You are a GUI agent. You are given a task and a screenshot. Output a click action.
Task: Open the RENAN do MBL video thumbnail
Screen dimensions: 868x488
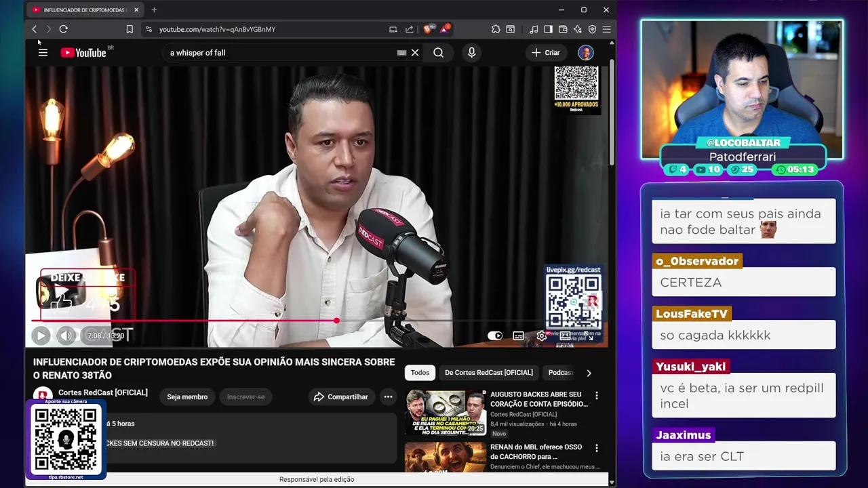point(446,457)
